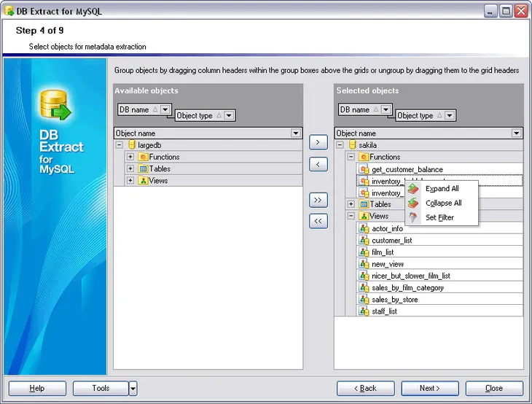This screenshot has height=404, width=532.
Task: Click the Collapse All icon in context menu
Action: point(413,203)
